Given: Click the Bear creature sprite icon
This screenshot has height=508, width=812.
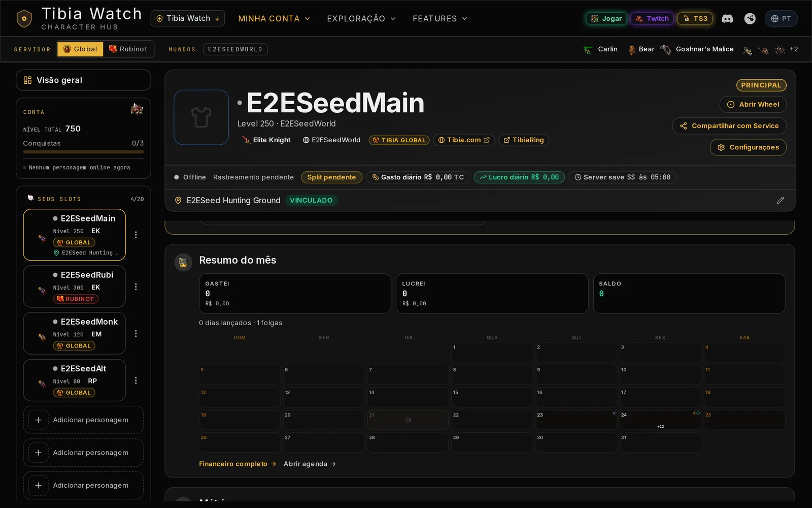Looking at the screenshot, I should tap(632, 50).
